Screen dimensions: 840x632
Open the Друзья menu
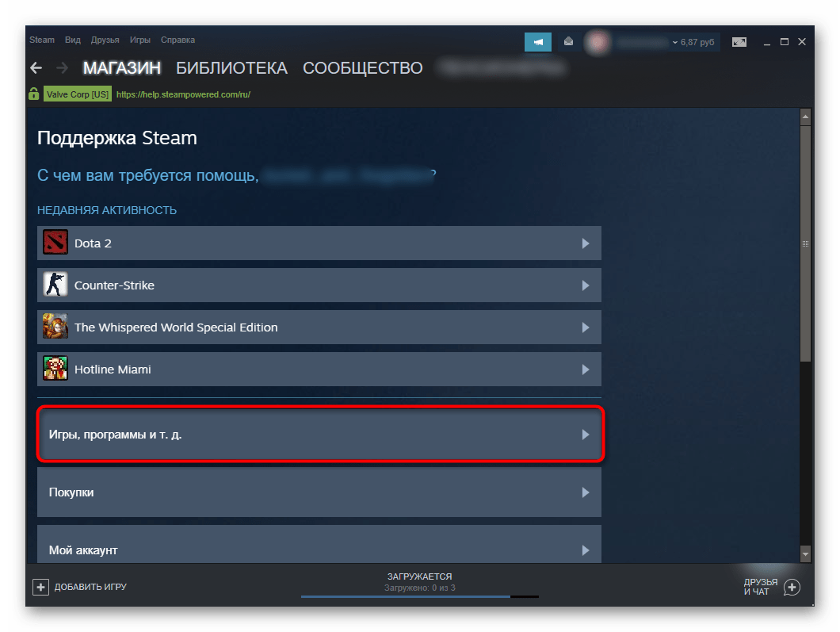click(105, 40)
